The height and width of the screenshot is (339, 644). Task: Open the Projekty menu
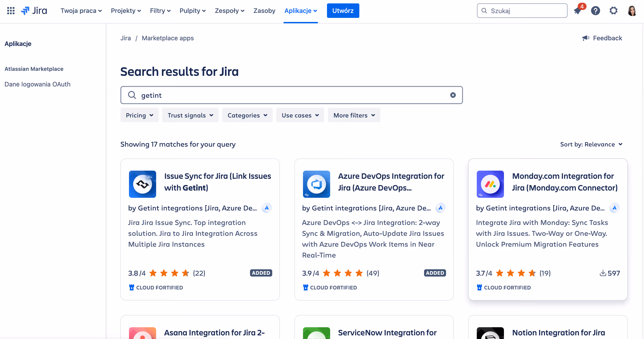pyautogui.click(x=126, y=11)
